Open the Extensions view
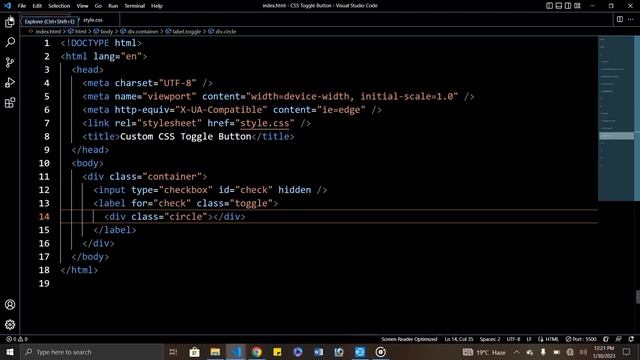The height and width of the screenshot is (360, 640). click(10, 102)
